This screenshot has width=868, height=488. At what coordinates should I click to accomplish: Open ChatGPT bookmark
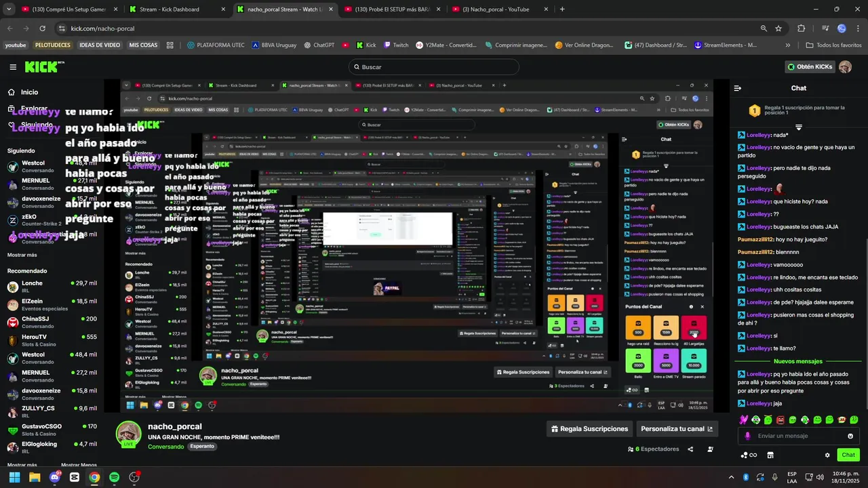click(x=319, y=45)
